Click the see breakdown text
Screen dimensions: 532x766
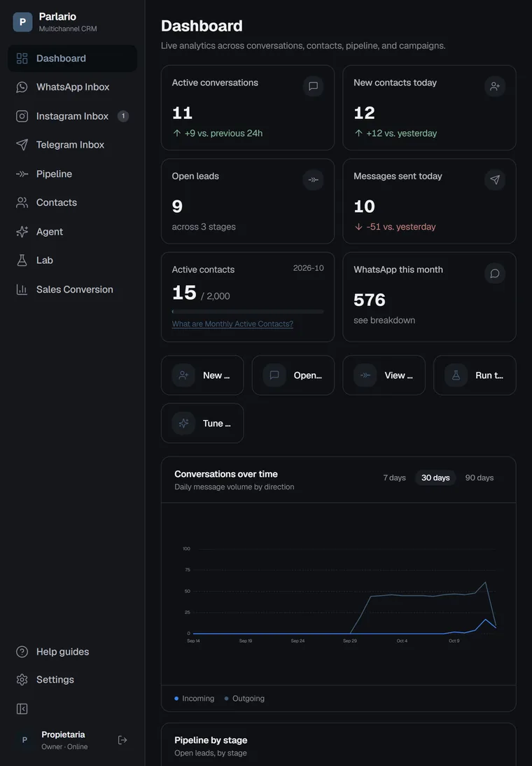point(384,321)
